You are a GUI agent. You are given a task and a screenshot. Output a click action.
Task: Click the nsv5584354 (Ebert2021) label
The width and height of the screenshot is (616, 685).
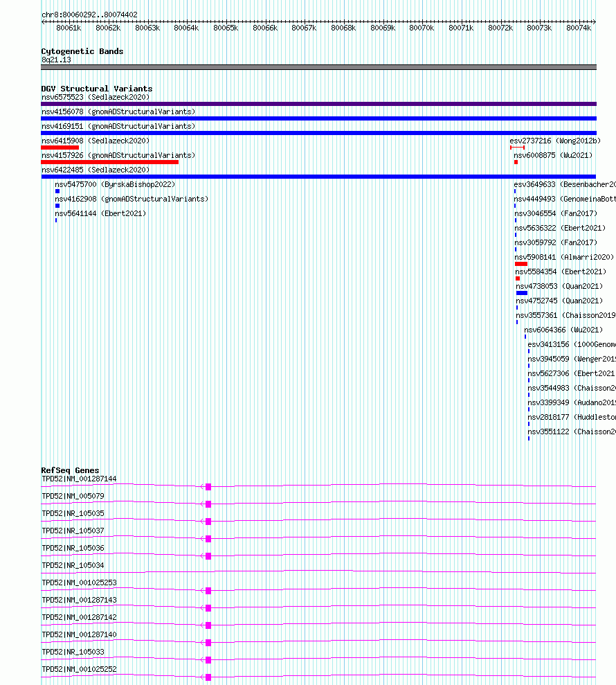pyautogui.click(x=561, y=272)
